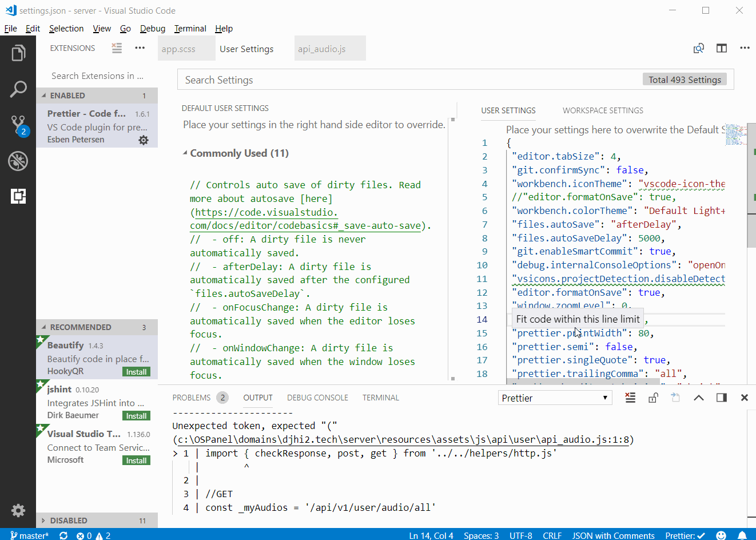Switch to the app.scss tab
The width and height of the screenshot is (756, 540).
186,49
